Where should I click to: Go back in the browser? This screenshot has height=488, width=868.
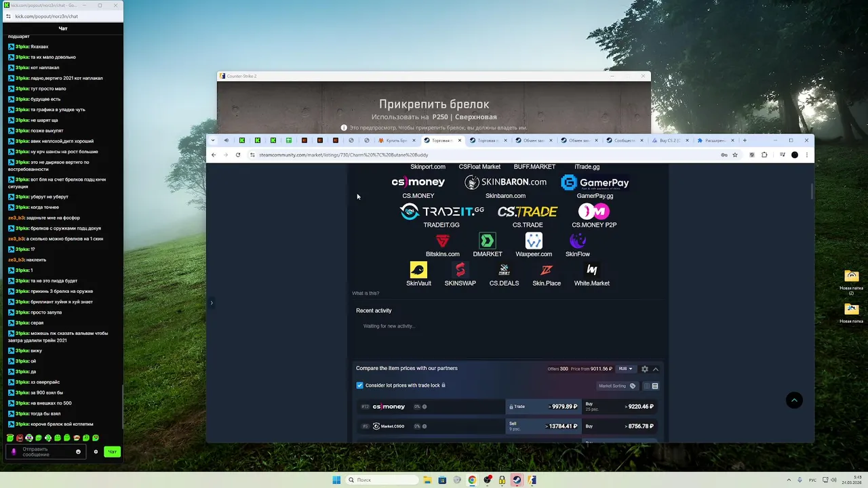214,155
